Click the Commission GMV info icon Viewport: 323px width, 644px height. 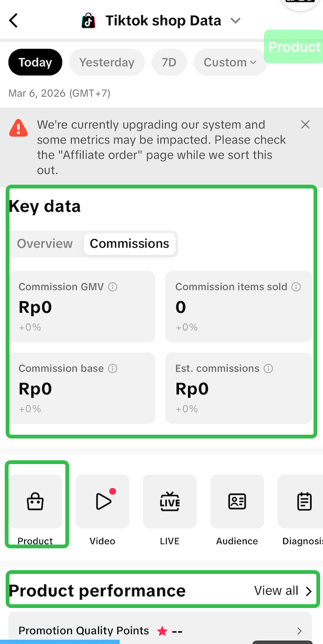[x=113, y=287]
